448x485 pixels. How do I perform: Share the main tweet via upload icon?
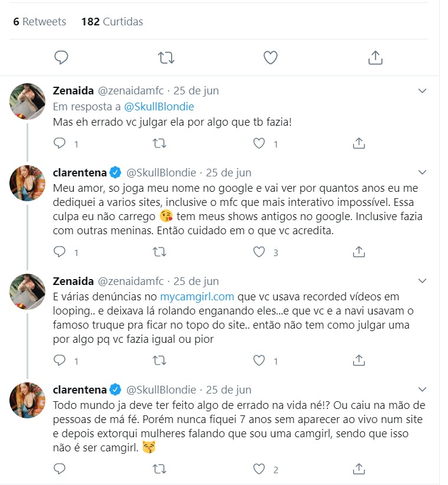(375, 58)
